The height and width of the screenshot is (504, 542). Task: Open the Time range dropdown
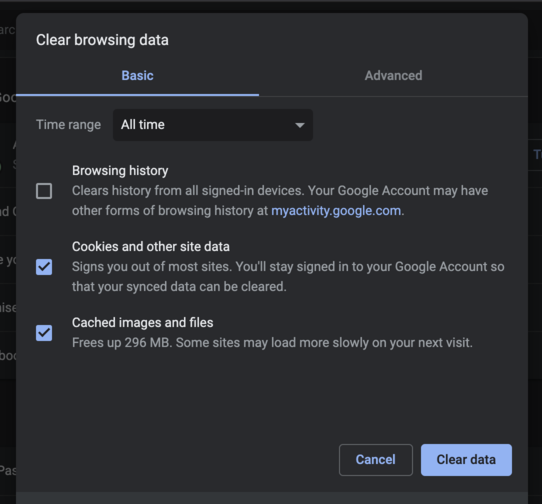point(213,125)
